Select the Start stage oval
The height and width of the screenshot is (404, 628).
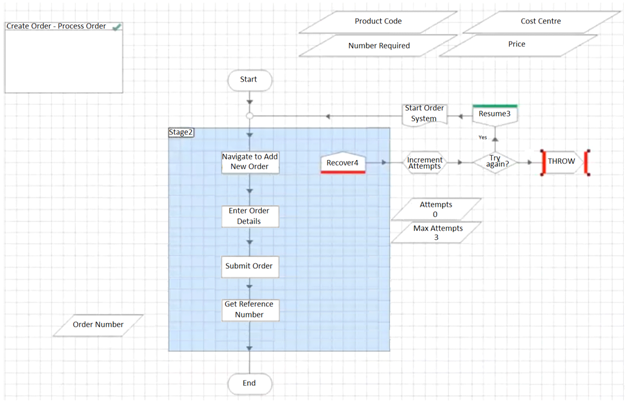pyautogui.click(x=249, y=80)
